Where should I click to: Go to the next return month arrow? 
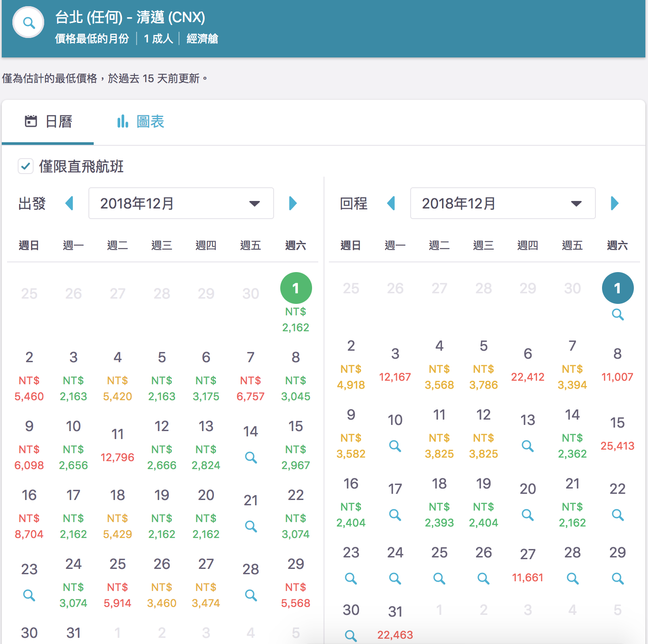(614, 203)
